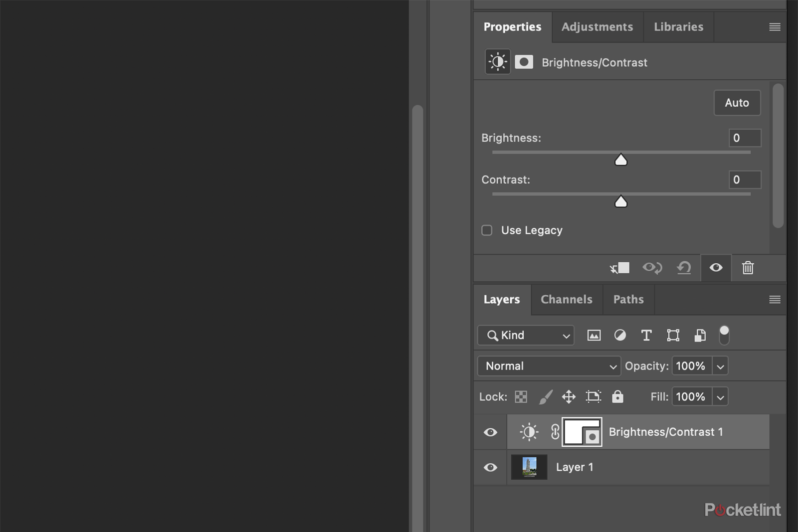Image resolution: width=798 pixels, height=532 pixels.
Task: Open the Opacity dropdown
Action: (x=720, y=365)
